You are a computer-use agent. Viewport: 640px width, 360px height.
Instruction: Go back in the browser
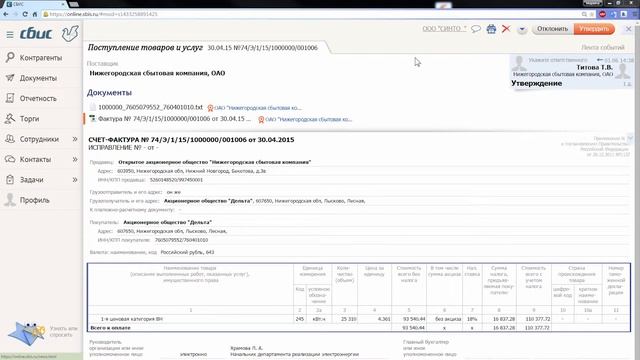point(6,14)
